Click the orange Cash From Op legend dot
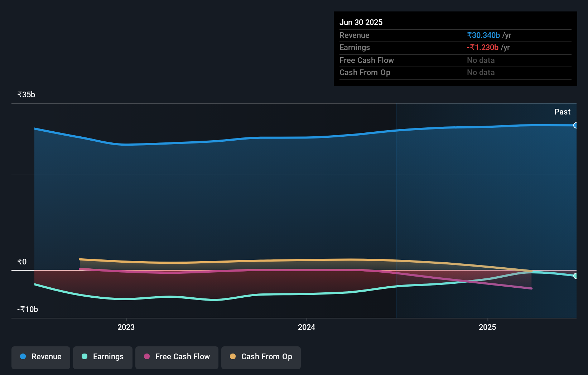This screenshot has height=375, width=588. pos(233,356)
